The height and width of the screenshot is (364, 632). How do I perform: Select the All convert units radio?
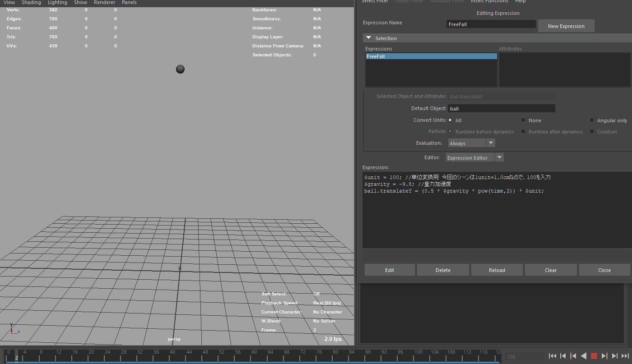coord(450,120)
